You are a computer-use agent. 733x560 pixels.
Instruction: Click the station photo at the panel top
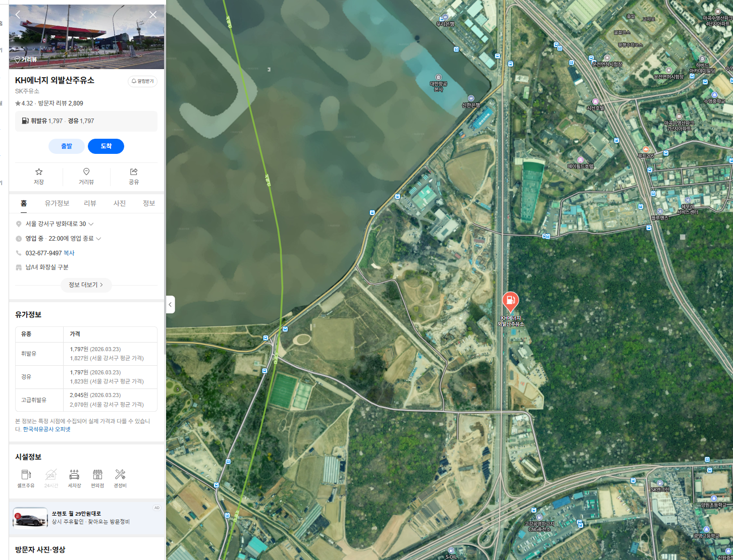click(86, 37)
